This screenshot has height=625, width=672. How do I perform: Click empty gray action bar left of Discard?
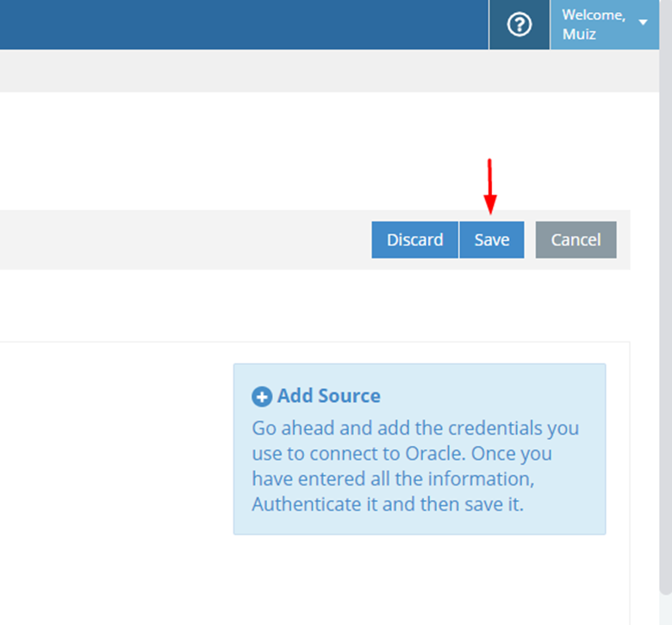184,240
